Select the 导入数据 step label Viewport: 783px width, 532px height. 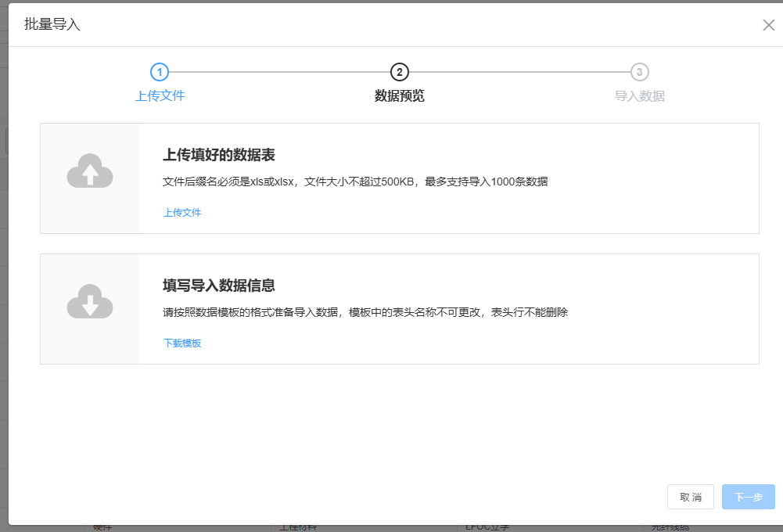639,95
